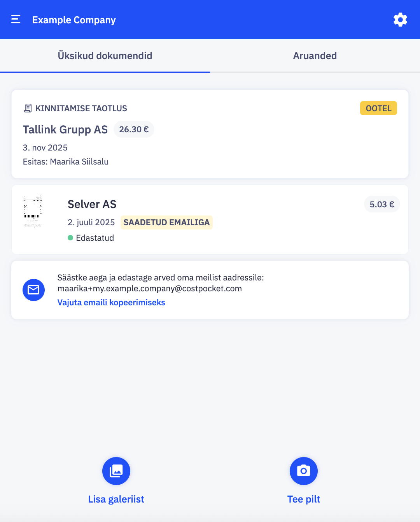Click the SAADETUD EMAILIGA badge
The image size is (420, 522).
click(166, 222)
